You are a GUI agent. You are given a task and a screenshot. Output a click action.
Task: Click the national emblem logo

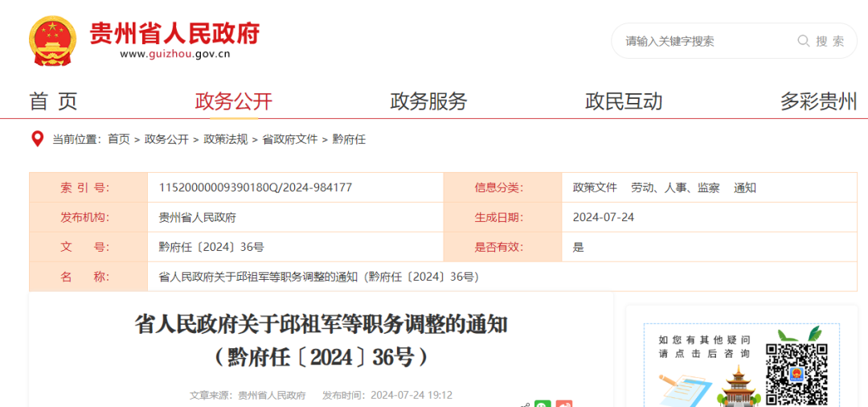[x=53, y=40]
